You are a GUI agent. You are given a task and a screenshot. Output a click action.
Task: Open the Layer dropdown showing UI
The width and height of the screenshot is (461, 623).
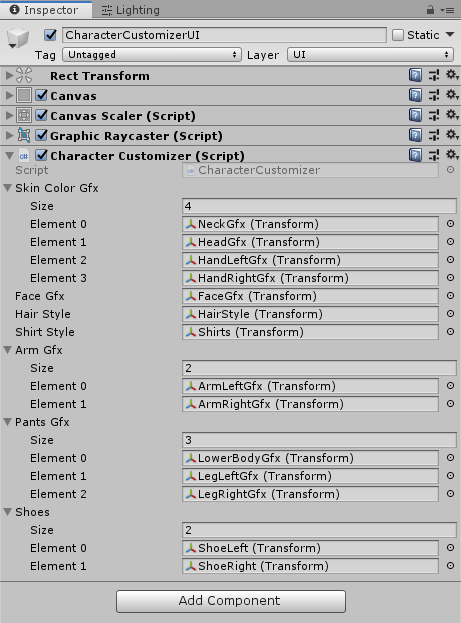tap(370, 54)
